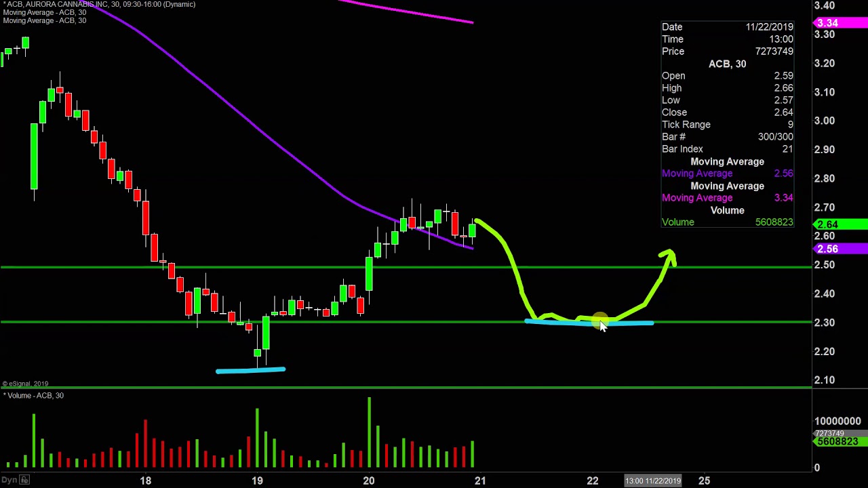The height and width of the screenshot is (488, 868).
Task: Click the 3.00 price axis label
Action: click(825, 121)
